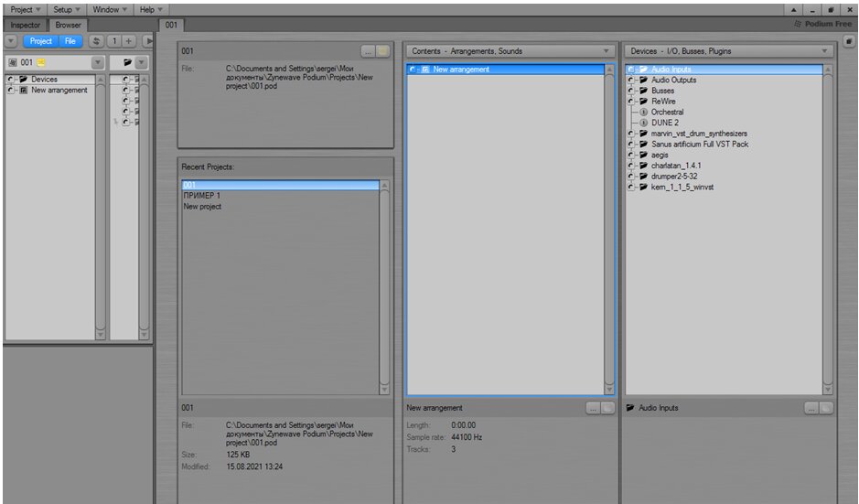Click the plus icon in browser toolbar
859x504 pixels.
129,41
